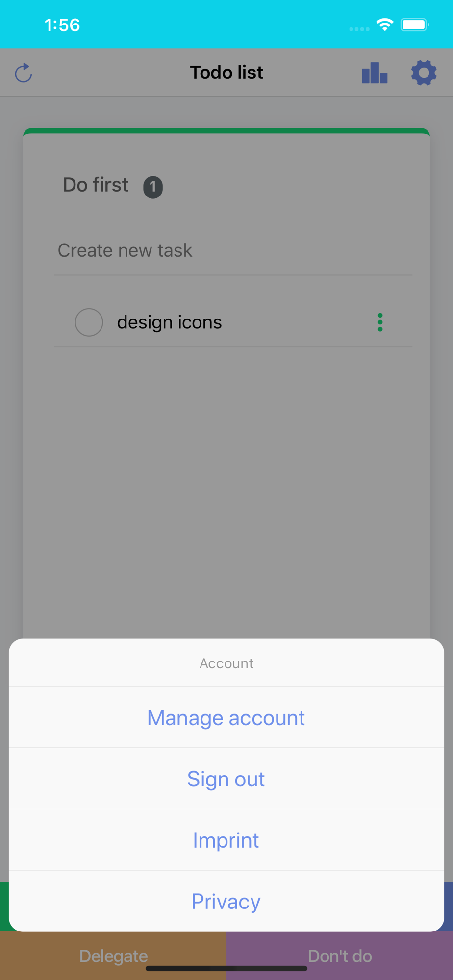Open three-dot menu for design icons task
Viewport: 453px width, 980px height.
pos(380,322)
